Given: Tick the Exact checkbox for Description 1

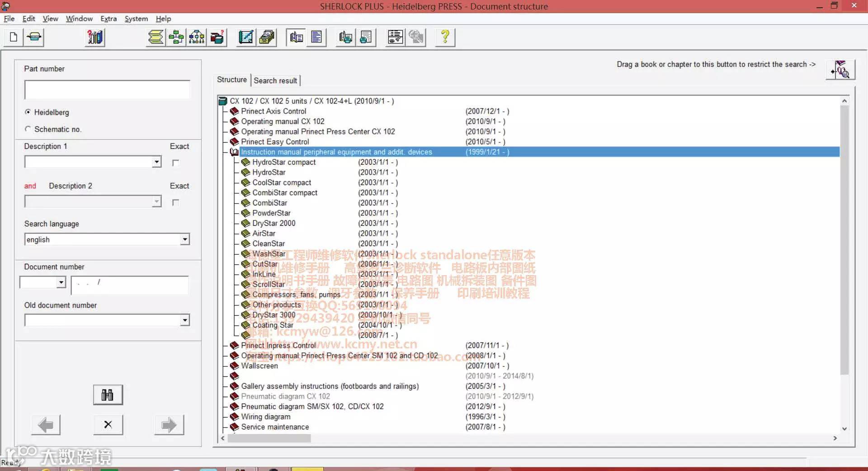Looking at the screenshot, I should pyautogui.click(x=176, y=163).
